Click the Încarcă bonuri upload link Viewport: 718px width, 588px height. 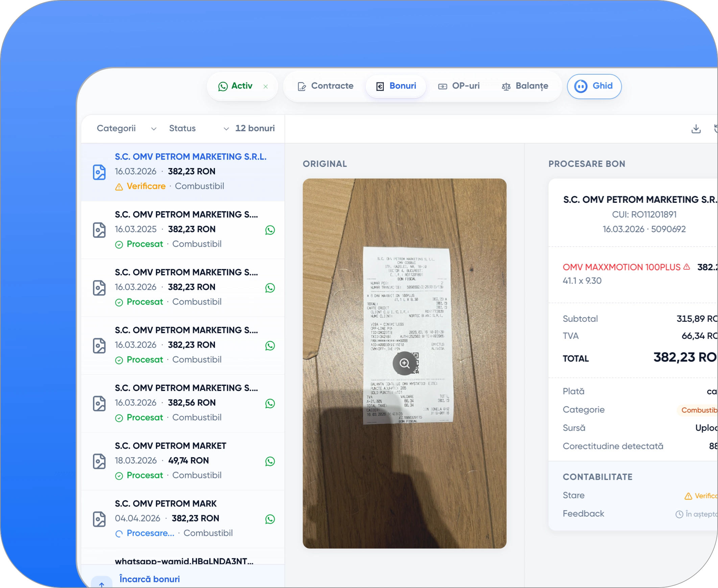pyautogui.click(x=149, y=579)
